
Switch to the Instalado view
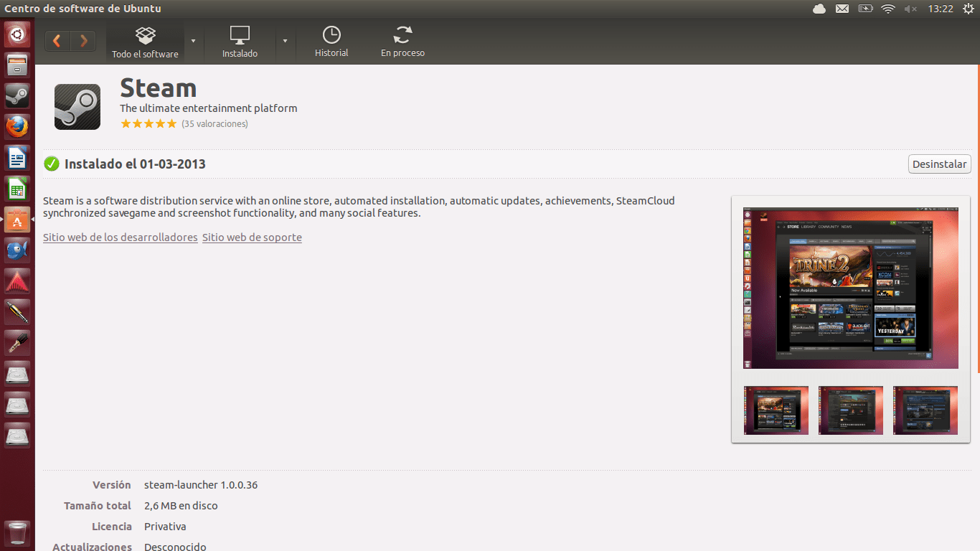click(x=240, y=42)
